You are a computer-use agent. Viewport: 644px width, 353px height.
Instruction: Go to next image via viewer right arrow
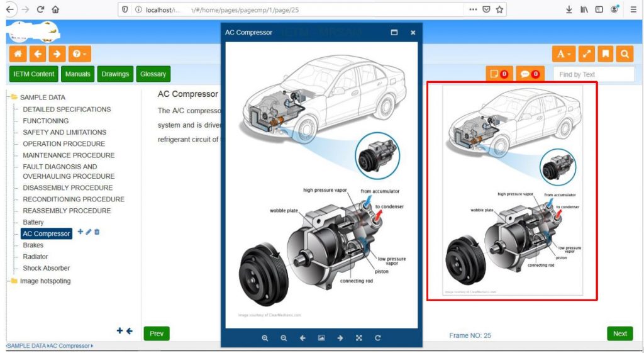[x=340, y=338]
